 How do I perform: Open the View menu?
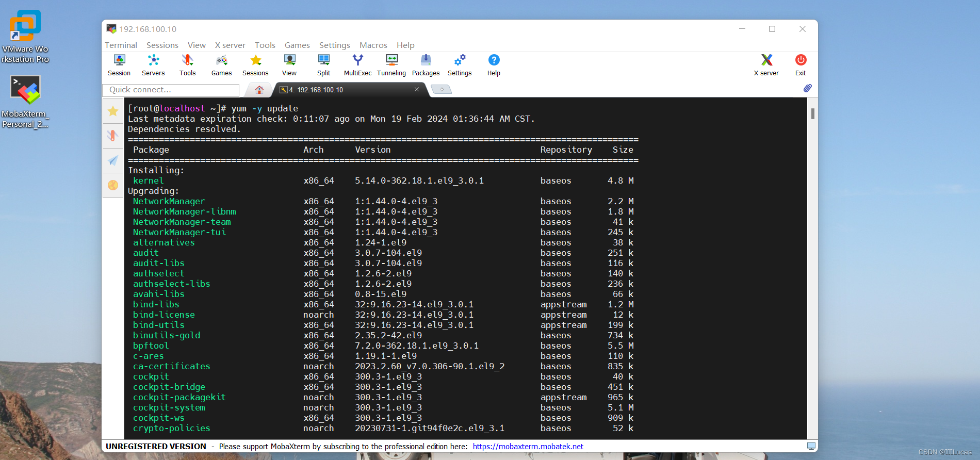[197, 45]
